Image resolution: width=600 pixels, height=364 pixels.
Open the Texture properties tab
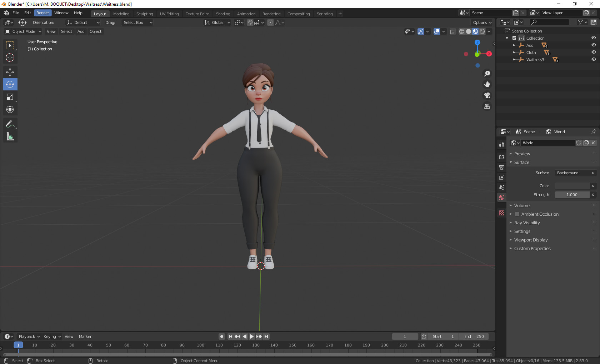coord(501,213)
